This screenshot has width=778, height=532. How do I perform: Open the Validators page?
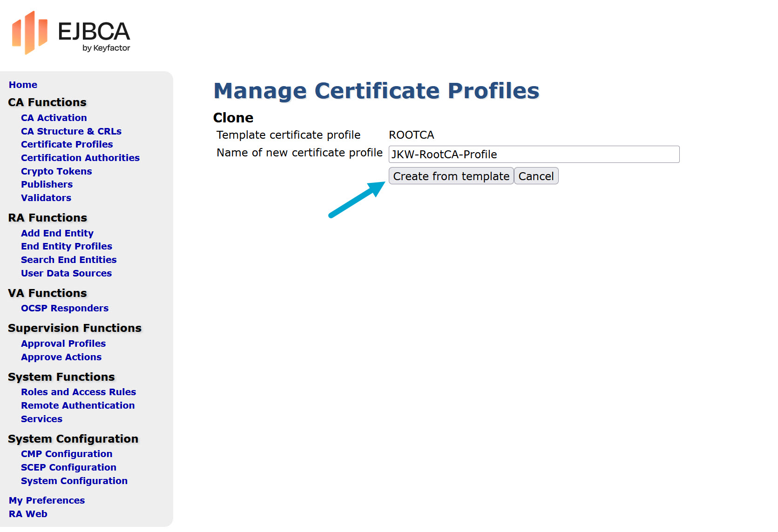46,198
